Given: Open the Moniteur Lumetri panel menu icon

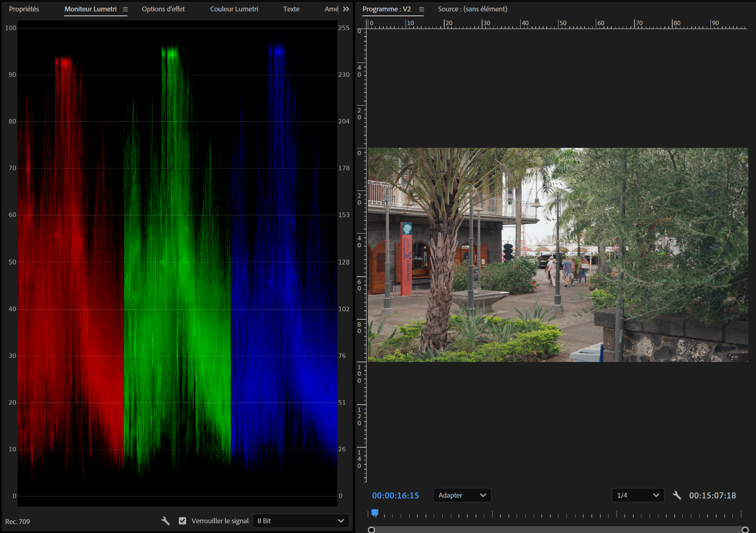Looking at the screenshot, I should pos(125,9).
